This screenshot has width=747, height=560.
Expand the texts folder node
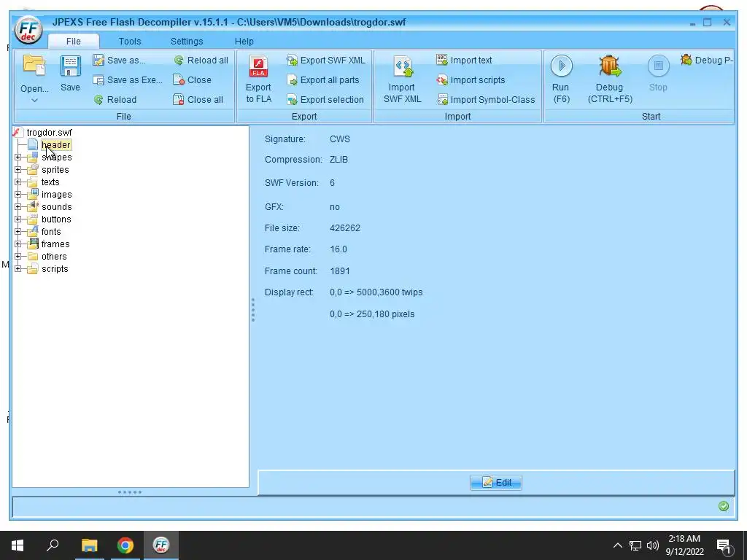click(x=18, y=182)
